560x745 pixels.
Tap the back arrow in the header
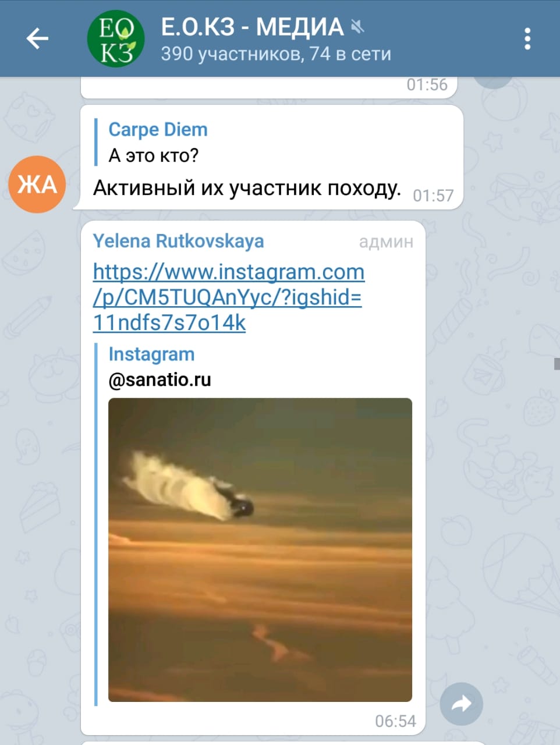coord(37,39)
